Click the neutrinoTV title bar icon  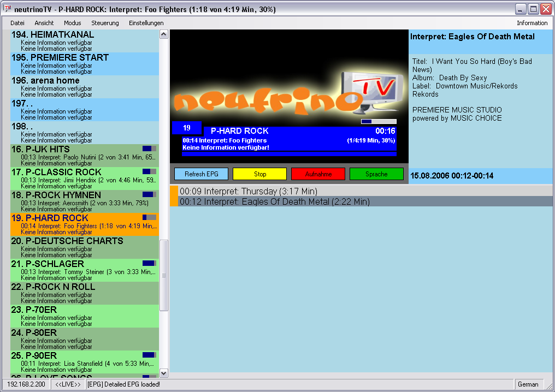coord(8,9)
